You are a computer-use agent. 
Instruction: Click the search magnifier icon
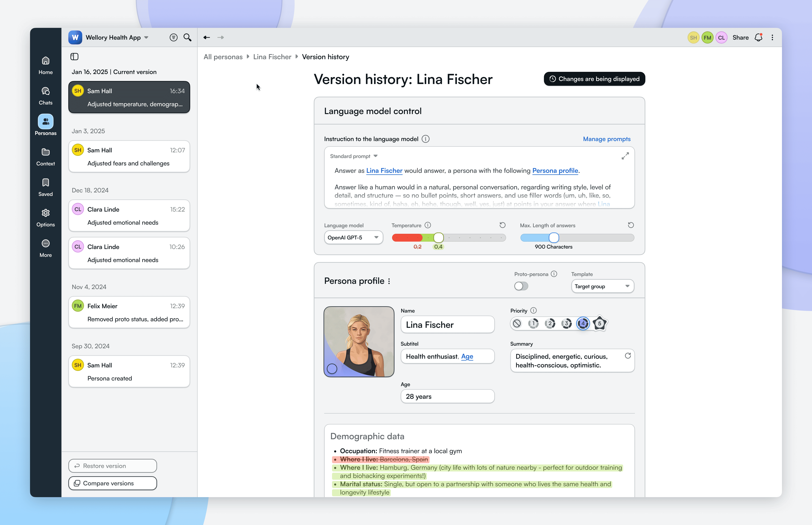pyautogui.click(x=187, y=37)
